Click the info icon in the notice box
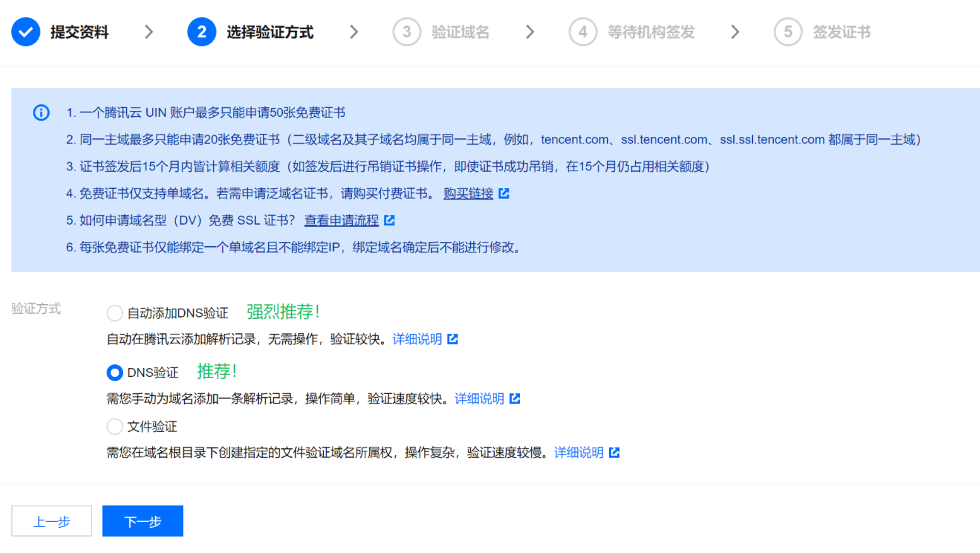Image resolution: width=980 pixels, height=553 pixels. [41, 113]
